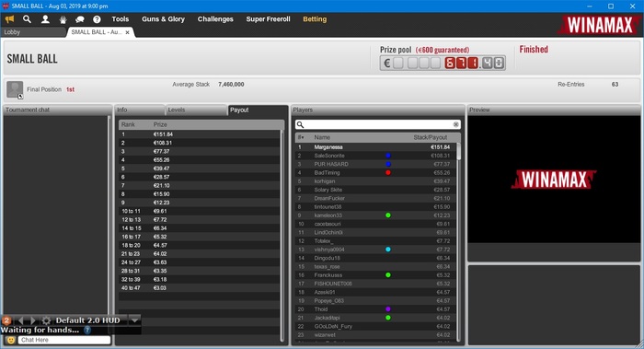Select player Solary Skite in the list
This screenshot has height=349, width=644.
(374, 190)
